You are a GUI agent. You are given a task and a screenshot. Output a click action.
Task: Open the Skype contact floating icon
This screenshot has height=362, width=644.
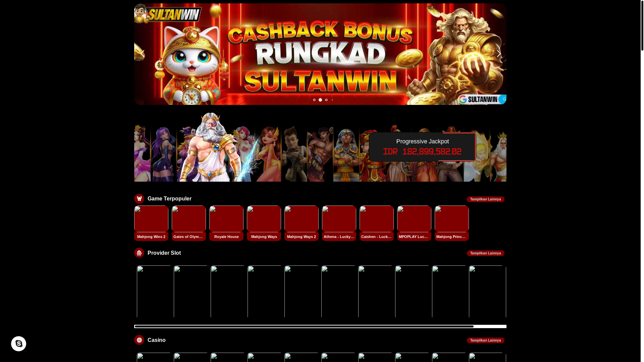coord(18,344)
